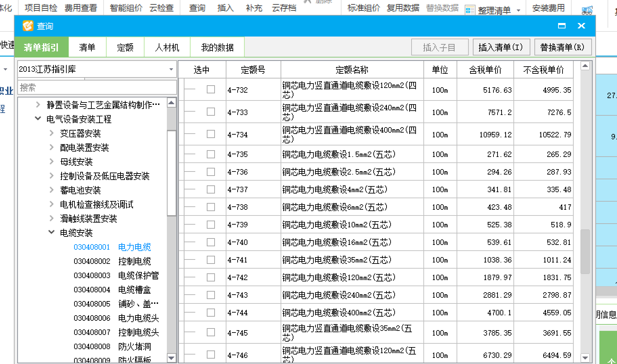Select checkbox for quota 4-732

pyautogui.click(x=211, y=89)
